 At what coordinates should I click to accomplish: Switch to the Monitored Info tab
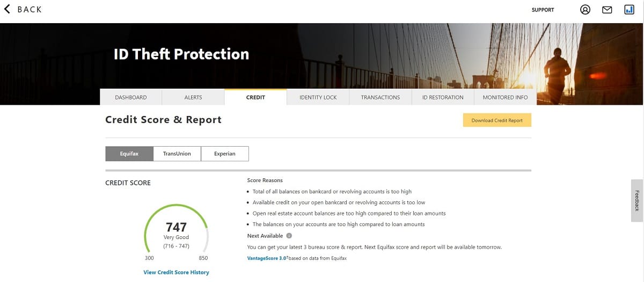coord(505,97)
